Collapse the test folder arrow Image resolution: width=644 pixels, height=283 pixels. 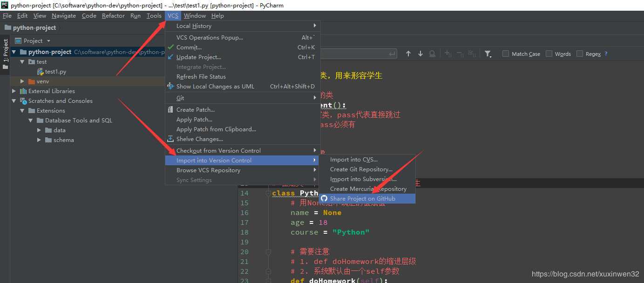click(x=22, y=62)
